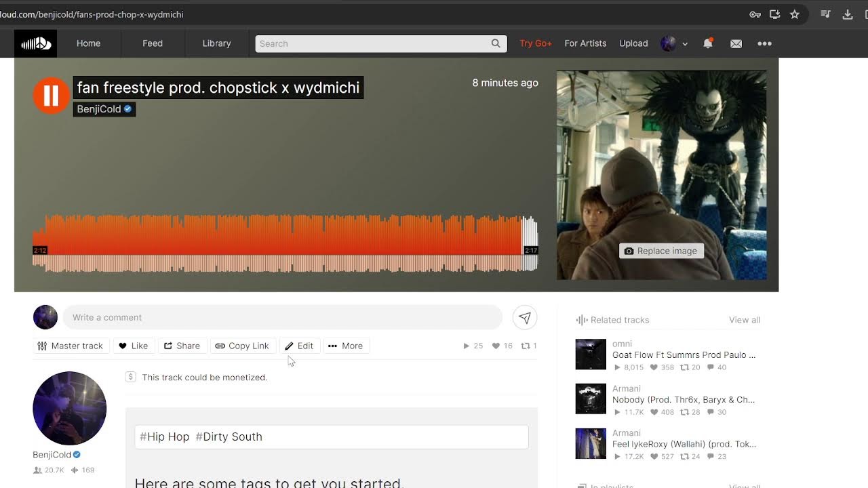The width and height of the screenshot is (868, 488).
Task: Open messages envelope icon
Action: 736,43
